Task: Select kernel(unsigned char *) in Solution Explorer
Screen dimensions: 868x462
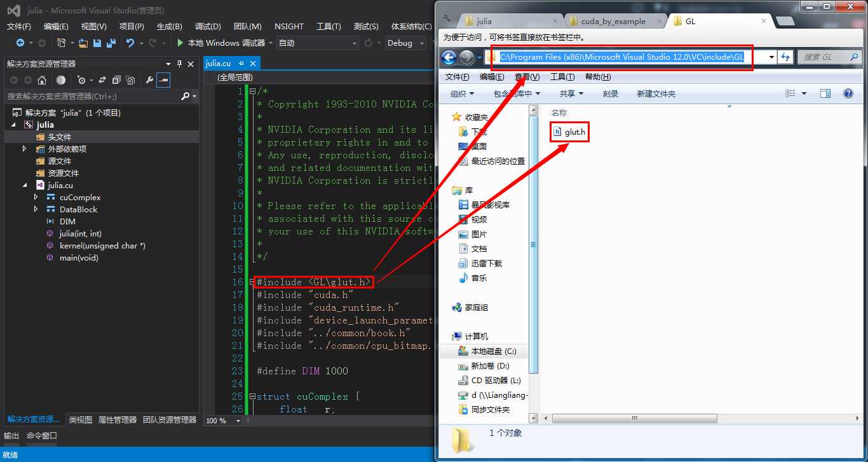Action: pos(95,245)
